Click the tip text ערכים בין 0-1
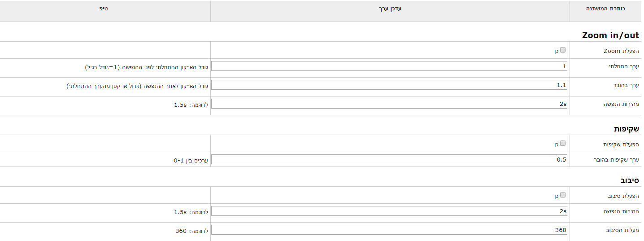This screenshot has width=644, height=241. [x=191, y=160]
